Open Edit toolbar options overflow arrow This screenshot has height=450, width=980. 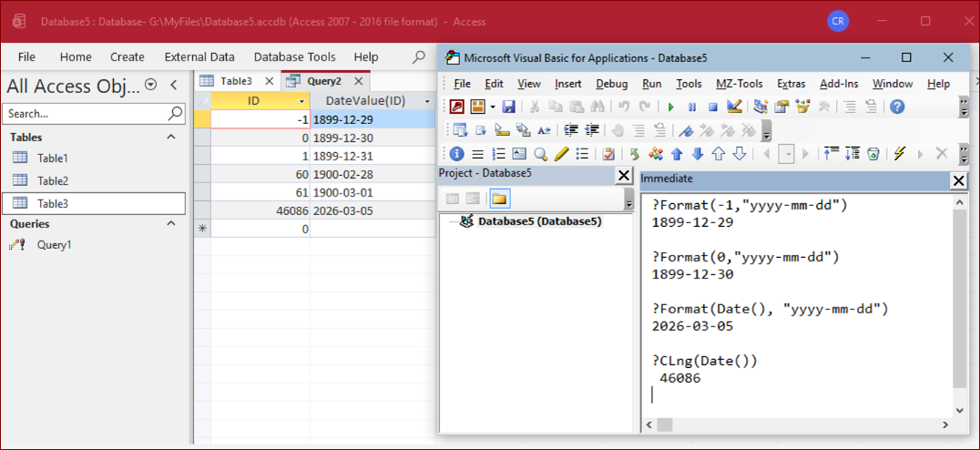pyautogui.click(x=767, y=130)
